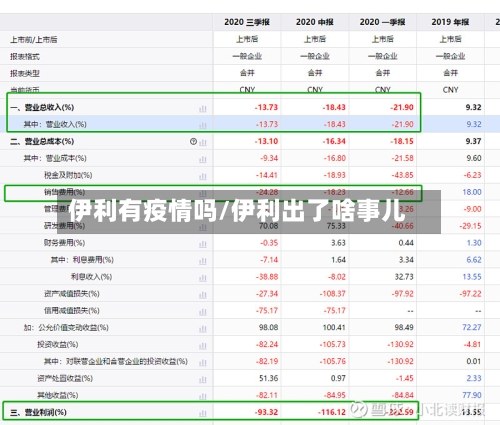Click 上市后 under 2020 三季报 column

[247, 39]
